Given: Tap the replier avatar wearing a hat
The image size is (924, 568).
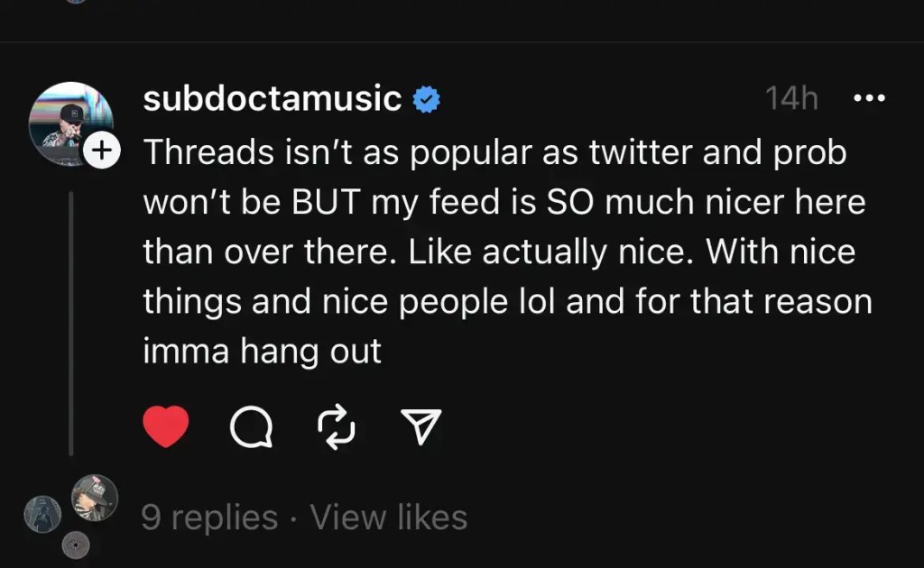Looking at the screenshot, I should tap(94, 497).
